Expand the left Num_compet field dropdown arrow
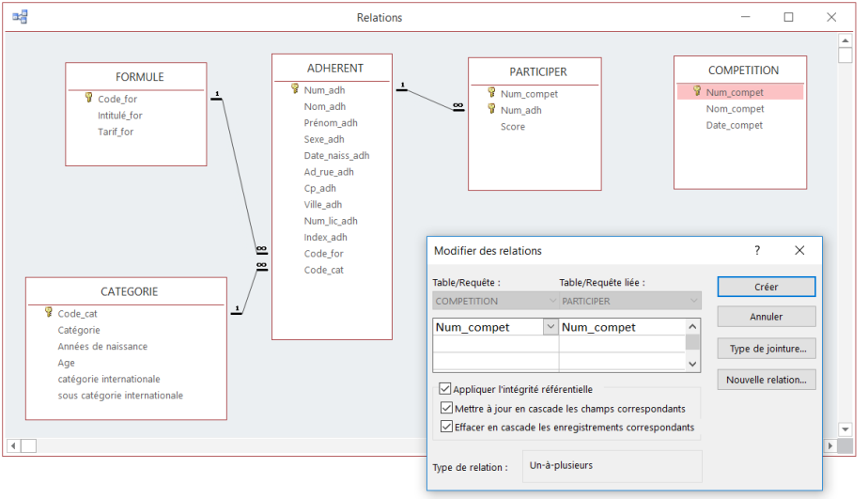The image size is (868, 499). (550, 327)
